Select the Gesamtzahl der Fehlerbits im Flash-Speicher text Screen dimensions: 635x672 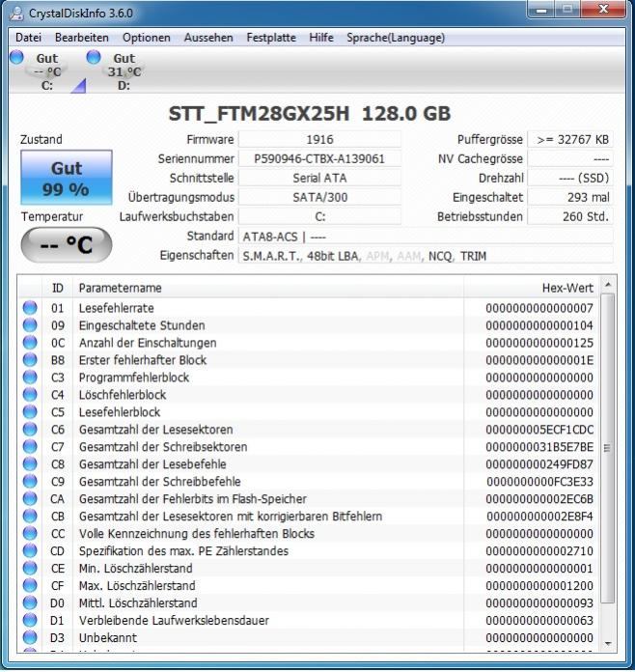pos(193,499)
